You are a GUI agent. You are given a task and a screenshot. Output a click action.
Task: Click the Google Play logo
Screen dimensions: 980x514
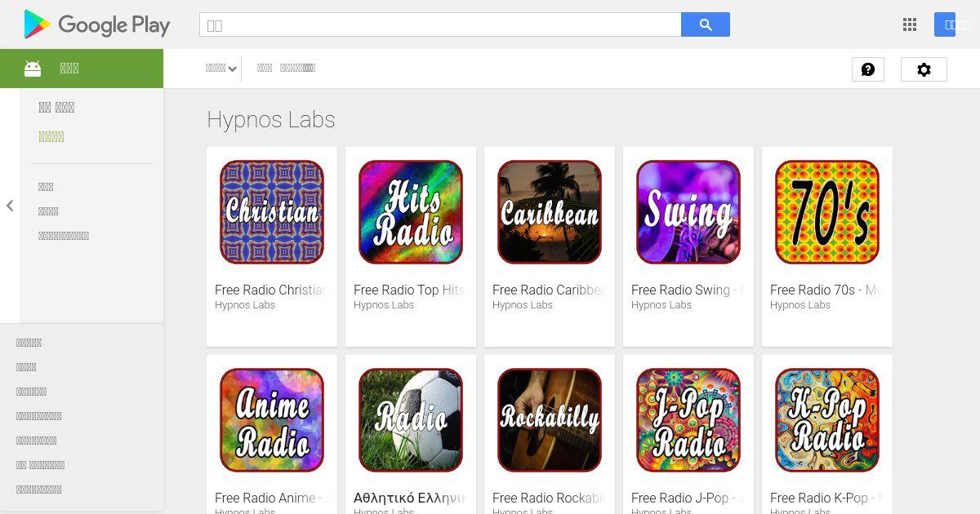96,24
